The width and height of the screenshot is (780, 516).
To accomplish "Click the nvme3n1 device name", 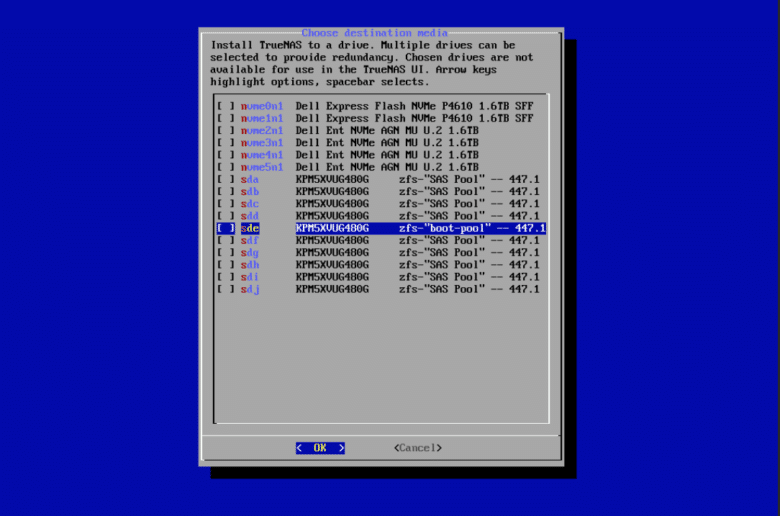I will coord(262,143).
